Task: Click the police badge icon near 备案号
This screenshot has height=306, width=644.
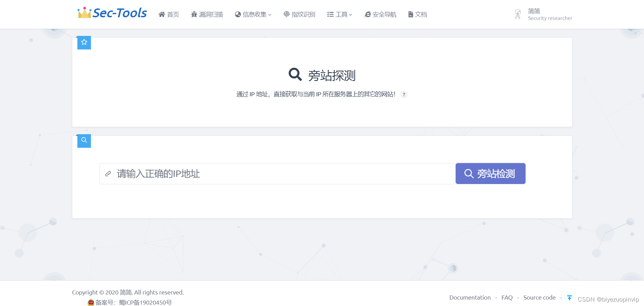Action: (x=91, y=303)
